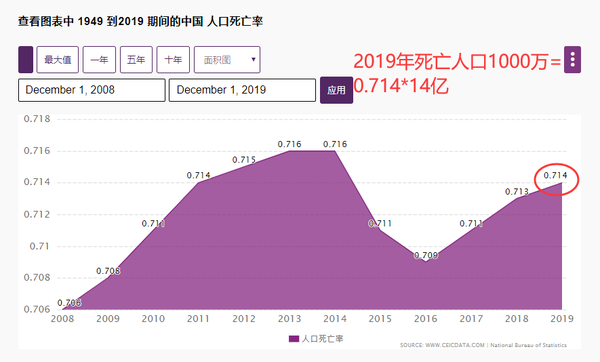The width and height of the screenshot is (600, 362).
Task: Toggle the 人口死亡率 legend item
Action: tap(316, 339)
